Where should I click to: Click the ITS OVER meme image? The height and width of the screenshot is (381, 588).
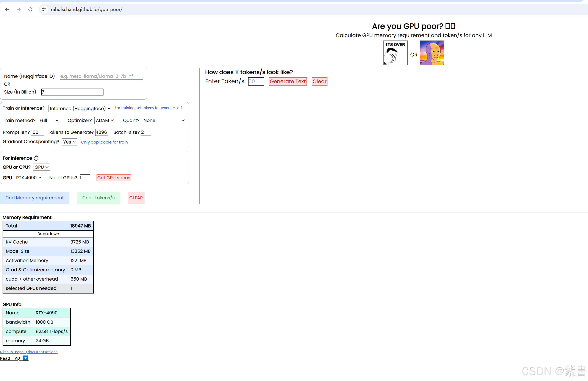pyautogui.click(x=395, y=53)
